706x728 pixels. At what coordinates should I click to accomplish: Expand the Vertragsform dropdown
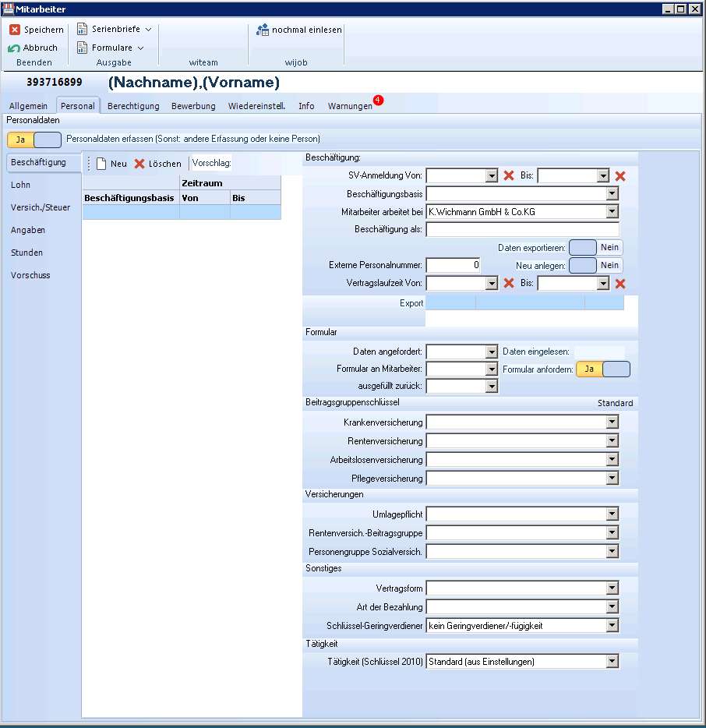click(612, 588)
